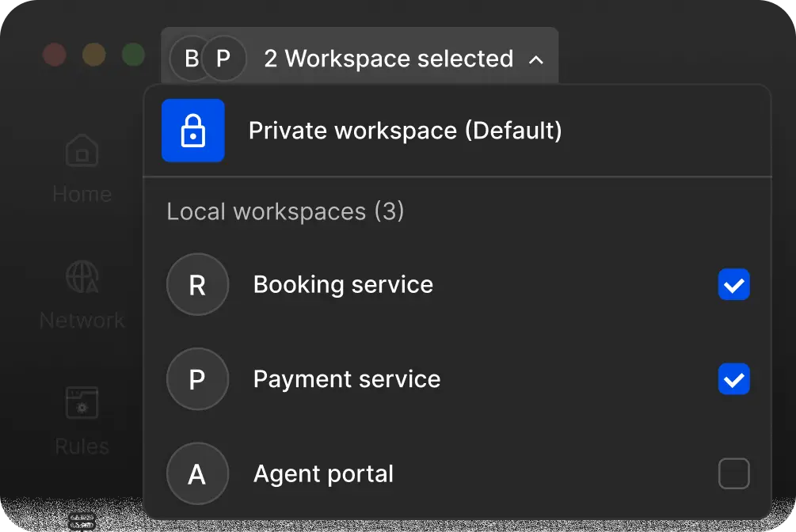Click the green traffic light button

pyautogui.click(x=133, y=55)
